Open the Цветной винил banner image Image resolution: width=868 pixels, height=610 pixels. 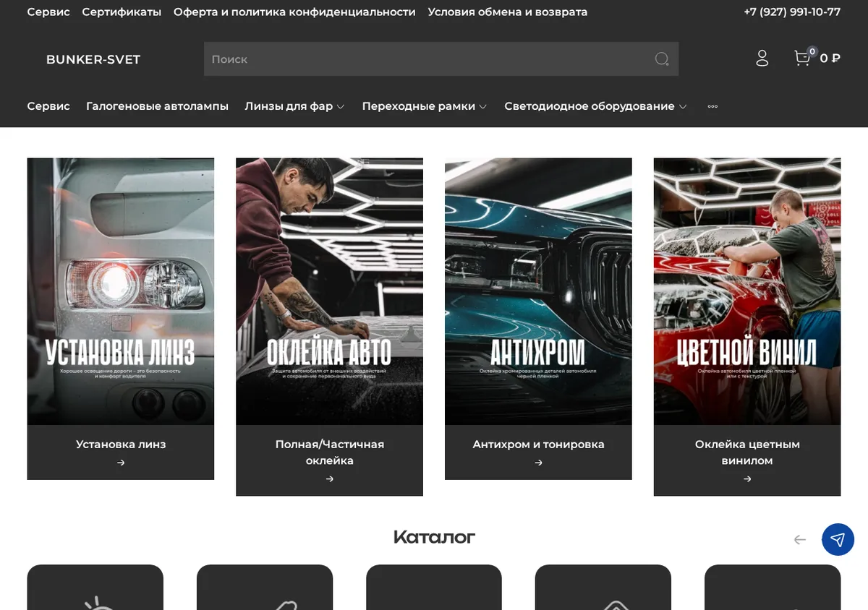pyautogui.click(x=747, y=291)
